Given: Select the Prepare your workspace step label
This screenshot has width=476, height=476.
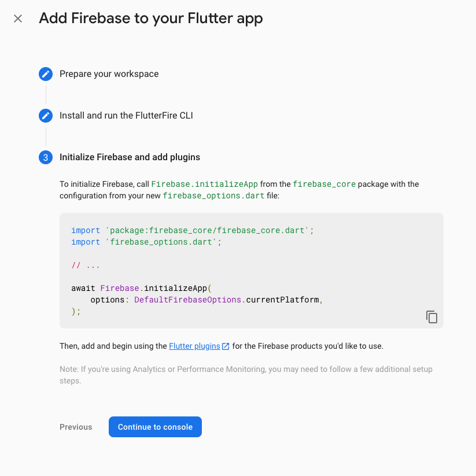Looking at the screenshot, I should (x=109, y=73).
